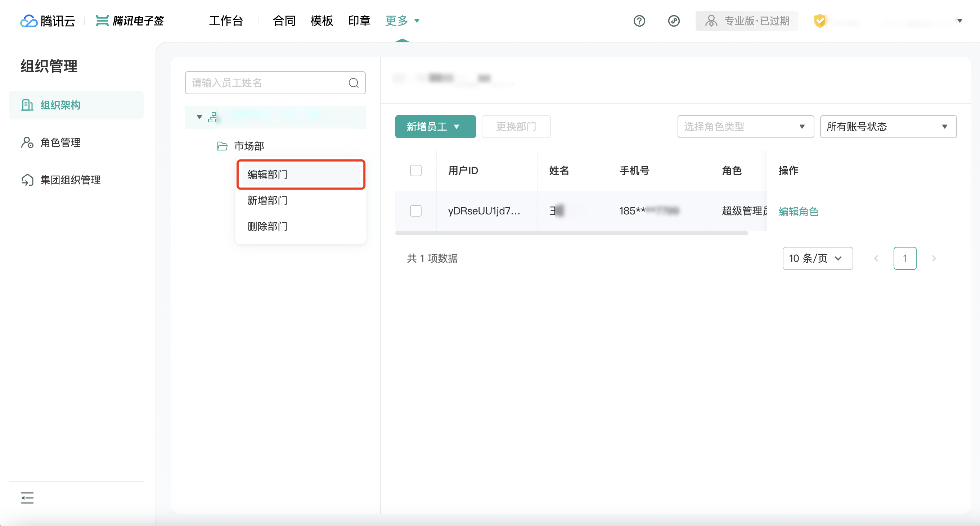Click the previous page arrow
Screen dimensions: 980x526
coord(876,258)
